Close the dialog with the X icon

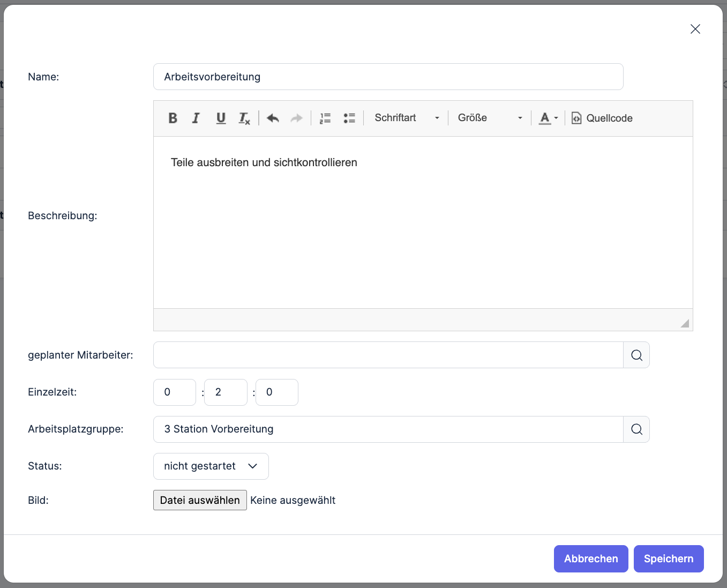[695, 29]
